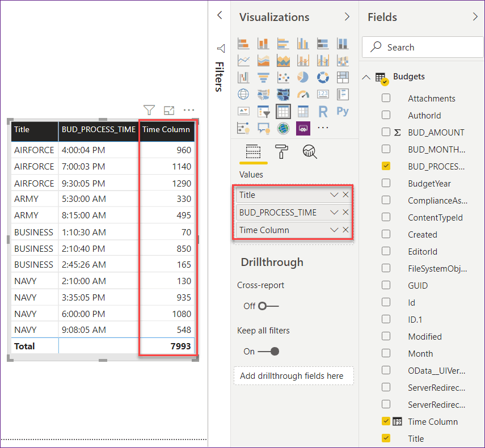Select the key influencers visual

point(243,128)
